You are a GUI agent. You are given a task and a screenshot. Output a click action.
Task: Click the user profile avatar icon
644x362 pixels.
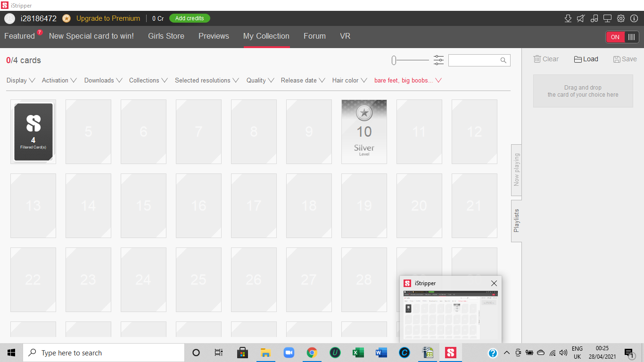point(9,18)
